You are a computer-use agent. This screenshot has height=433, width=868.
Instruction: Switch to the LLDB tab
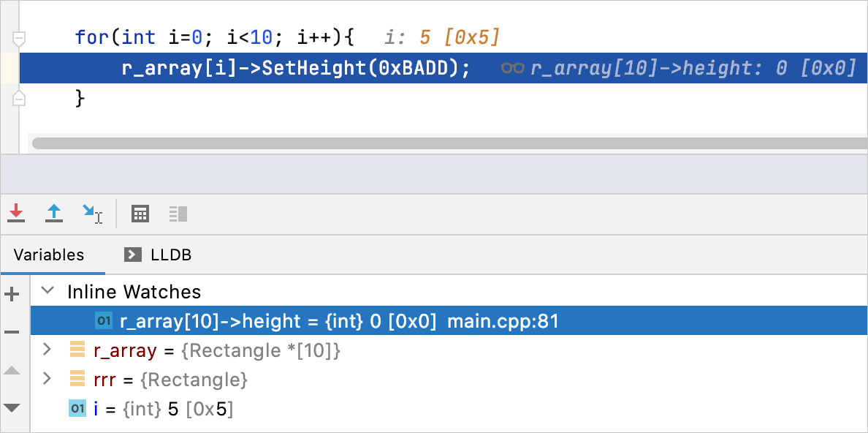click(171, 255)
